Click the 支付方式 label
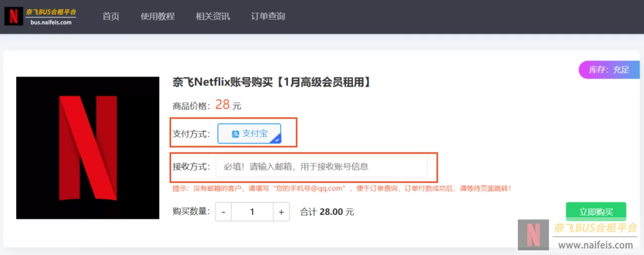This screenshot has height=255, width=644. tap(191, 134)
